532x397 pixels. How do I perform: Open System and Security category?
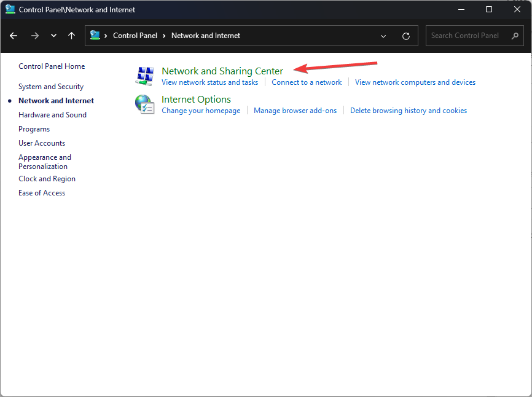click(x=51, y=87)
